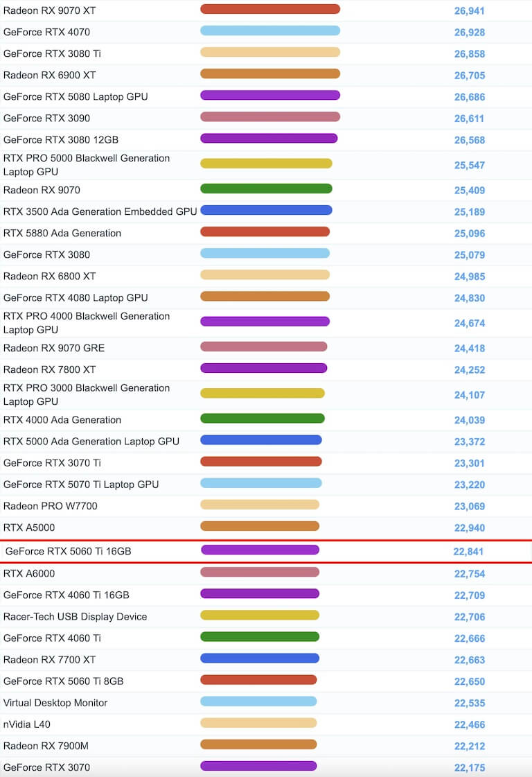Open the Radeon RX 9070 XT link
Screen dimensions: 532x777
point(50,10)
